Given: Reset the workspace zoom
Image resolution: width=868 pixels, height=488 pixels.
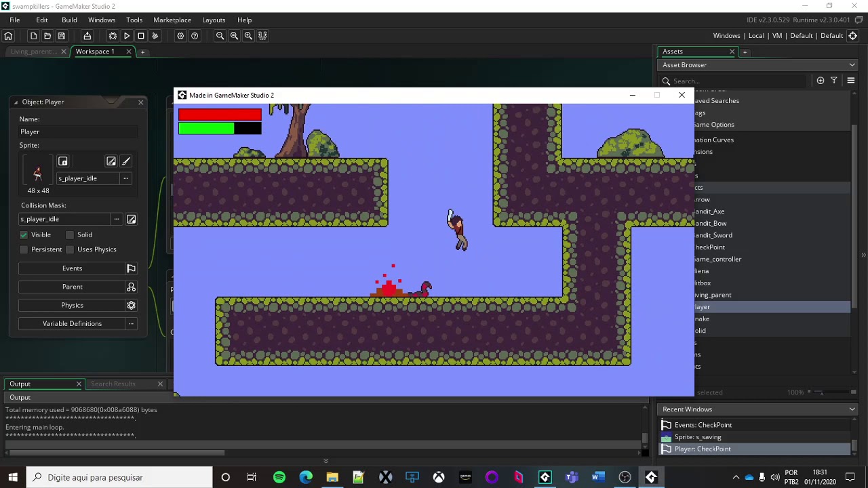Looking at the screenshot, I should 234,35.
